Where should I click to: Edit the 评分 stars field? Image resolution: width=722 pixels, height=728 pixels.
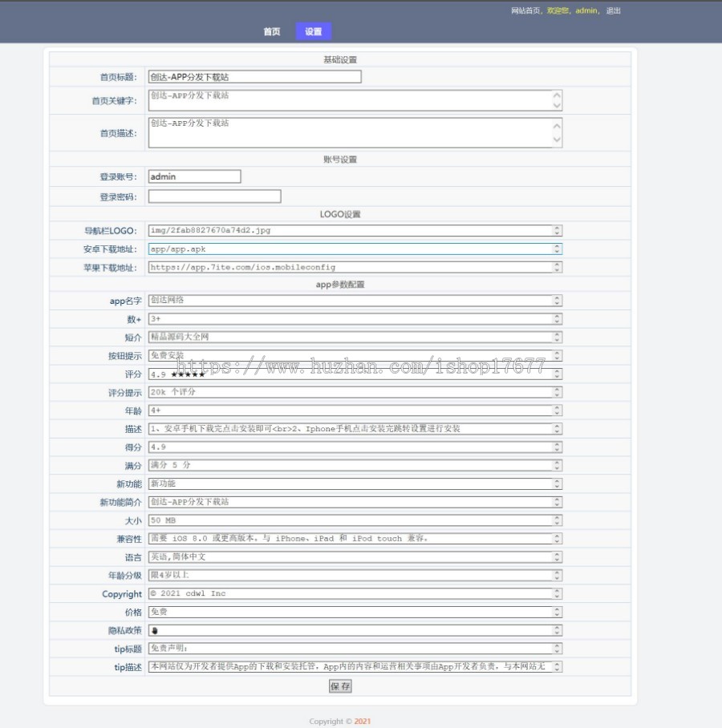pos(355,374)
